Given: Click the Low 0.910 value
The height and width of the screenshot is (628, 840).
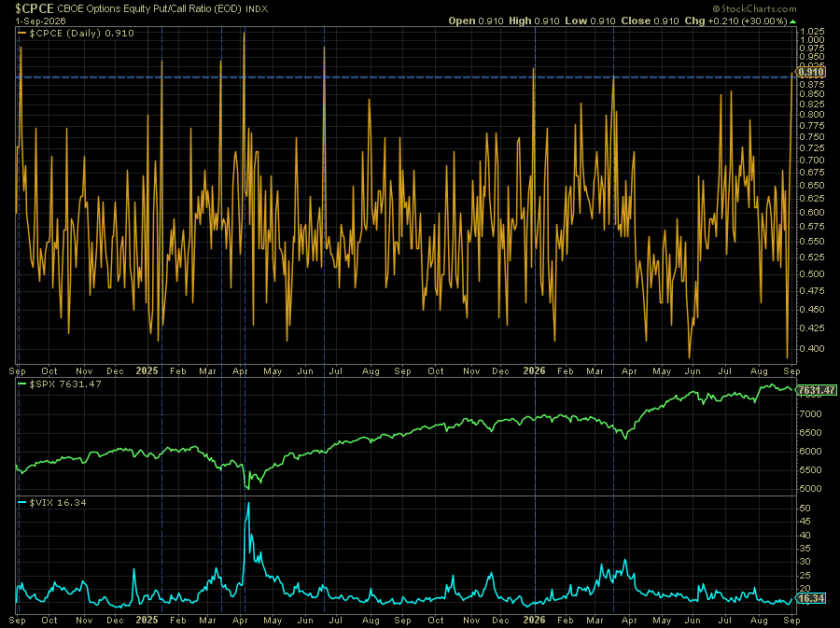Looking at the screenshot, I should [590, 21].
